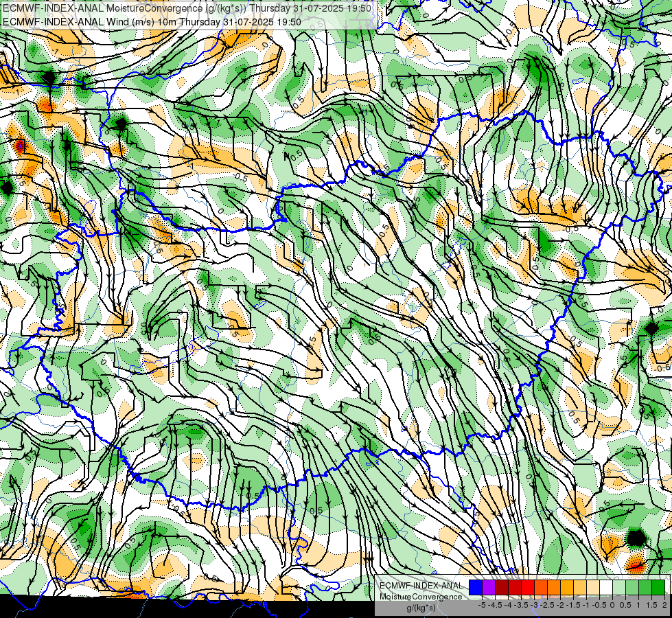Click 'ECMWF-INDEX-ANAL' label in the legend box

pos(421,586)
